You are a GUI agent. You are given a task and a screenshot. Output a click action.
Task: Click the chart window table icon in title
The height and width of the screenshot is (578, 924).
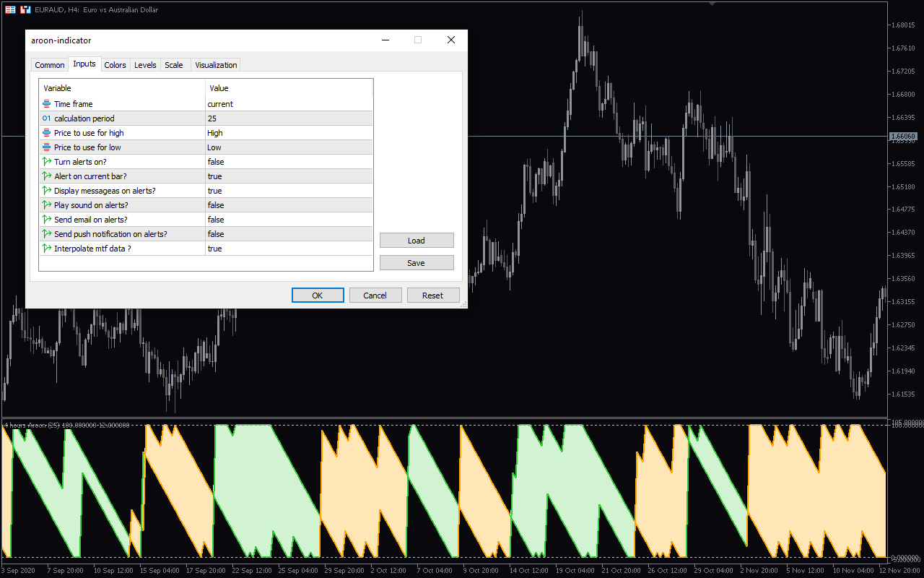(9, 9)
